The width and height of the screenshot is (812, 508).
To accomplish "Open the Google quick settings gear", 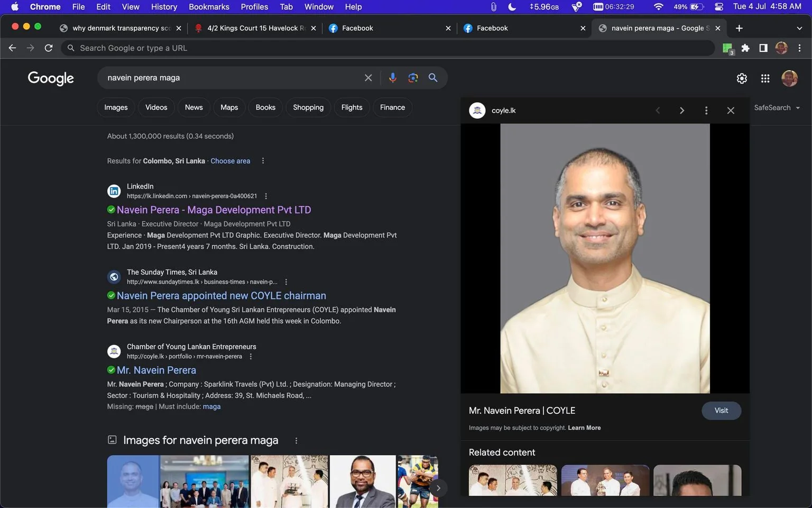I will click(742, 78).
